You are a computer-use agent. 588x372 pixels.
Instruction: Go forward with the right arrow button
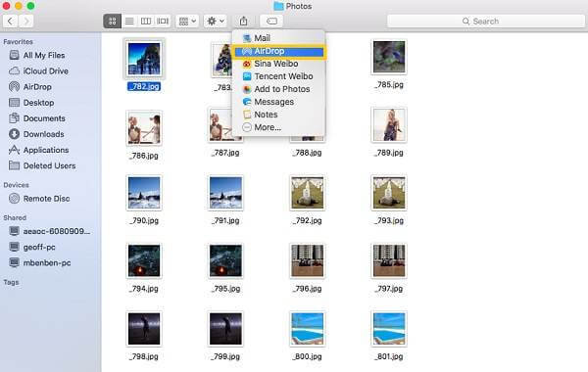(26, 21)
